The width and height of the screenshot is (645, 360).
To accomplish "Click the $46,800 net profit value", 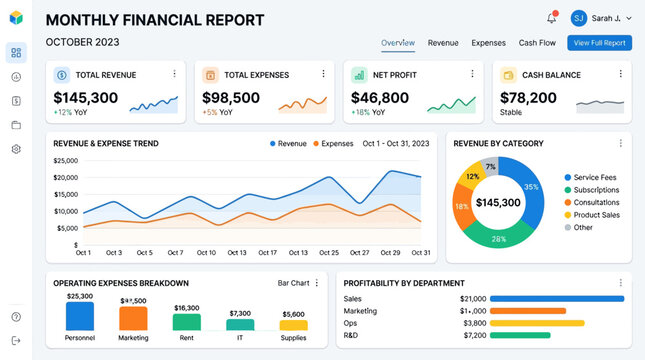I will (380, 98).
